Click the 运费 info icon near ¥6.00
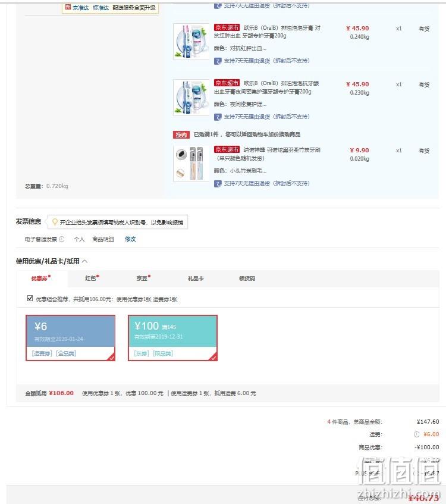Image resolution: width=446 pixels, height=504 pixels. [x=416, y=434]
